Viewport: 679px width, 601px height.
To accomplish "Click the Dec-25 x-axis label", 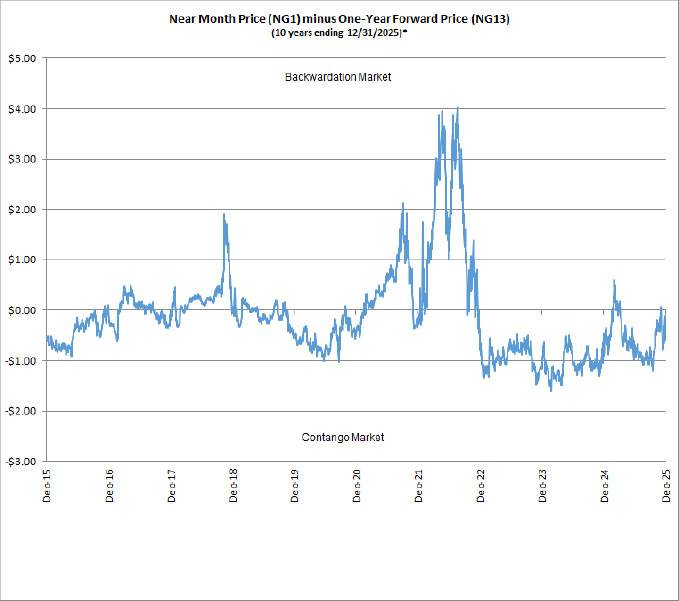I will (x=665, y=483).
